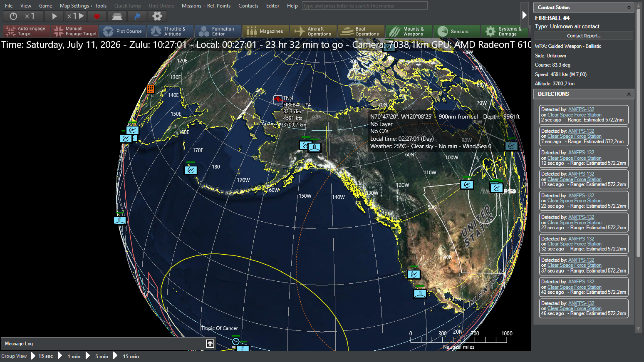This screenshot has height=362, width=644.
Task: Open Clear Space Force Station in the 27 sec ago detection
Action: (574, 223)
